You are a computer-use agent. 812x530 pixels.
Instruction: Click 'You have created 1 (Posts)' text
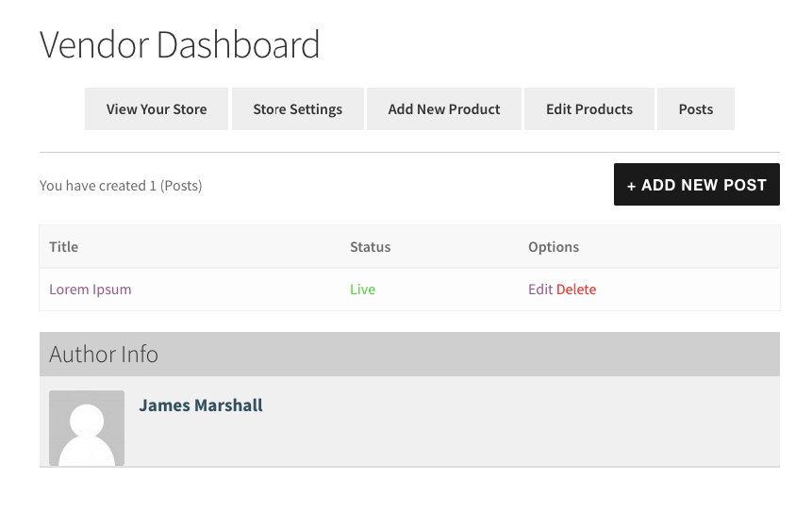coord(121,186)
